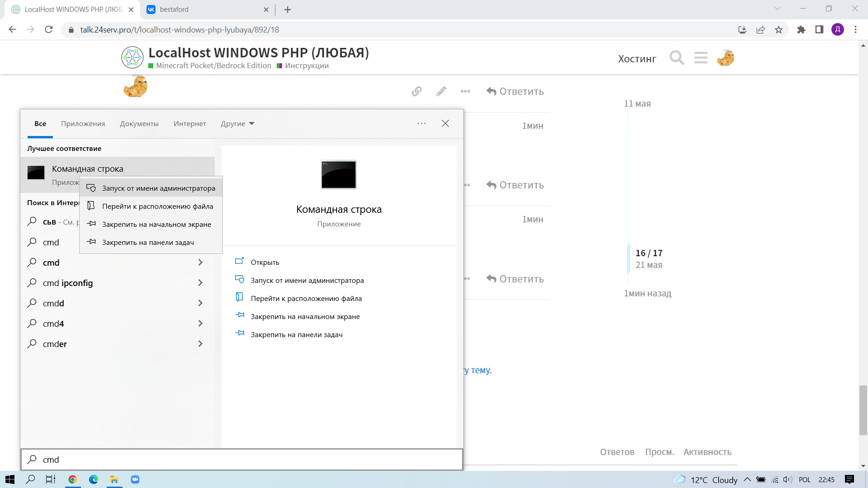
Task: Click the post link/share chain icon
Action: 416,91
